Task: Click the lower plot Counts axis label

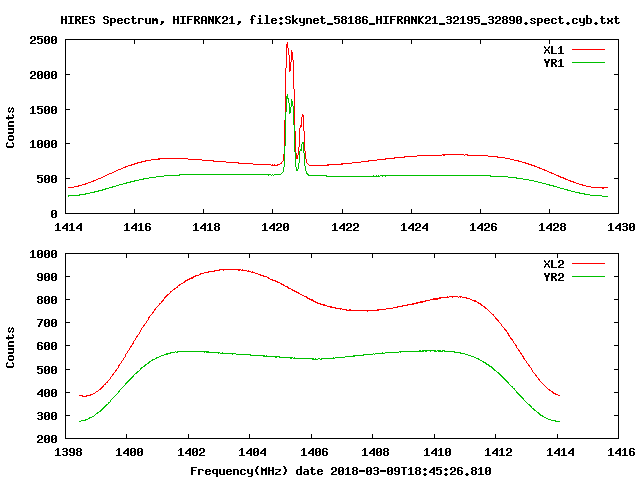Action: (10, 347)
